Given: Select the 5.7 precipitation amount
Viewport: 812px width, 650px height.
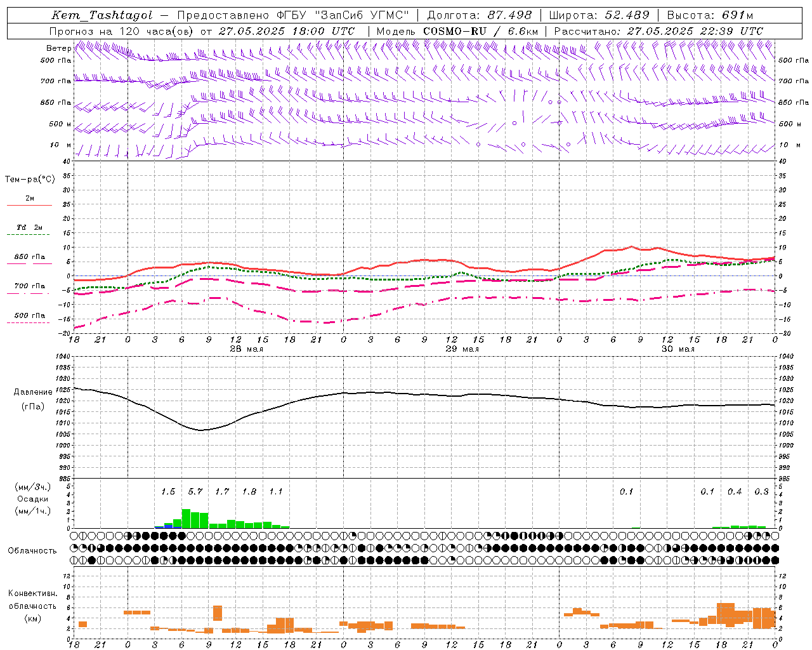Looking at the screenshot, I should pos(195,492).
